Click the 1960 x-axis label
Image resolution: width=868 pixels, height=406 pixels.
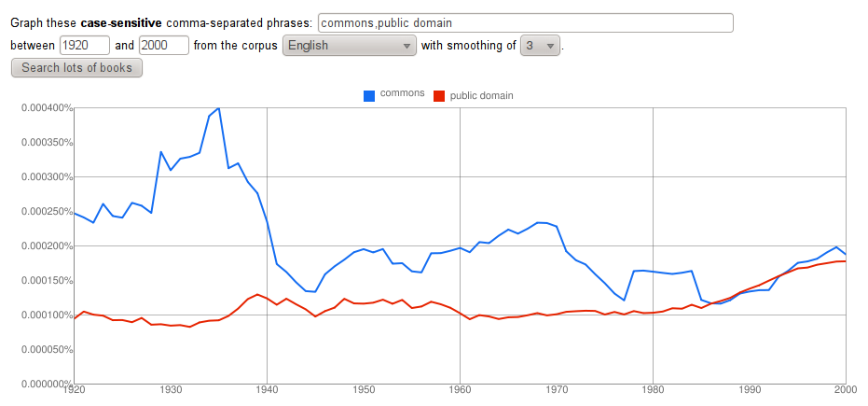point(460,389)
